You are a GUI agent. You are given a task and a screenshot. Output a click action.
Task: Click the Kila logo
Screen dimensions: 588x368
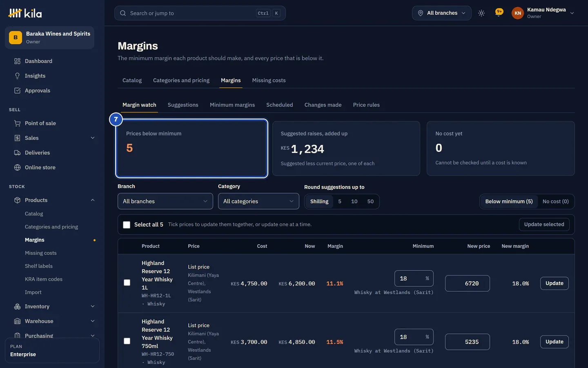[25, 13]
